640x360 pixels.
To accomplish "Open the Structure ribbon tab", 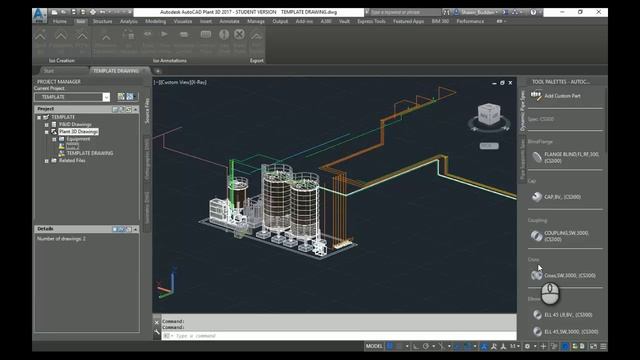I will click(x=102, y=21).
